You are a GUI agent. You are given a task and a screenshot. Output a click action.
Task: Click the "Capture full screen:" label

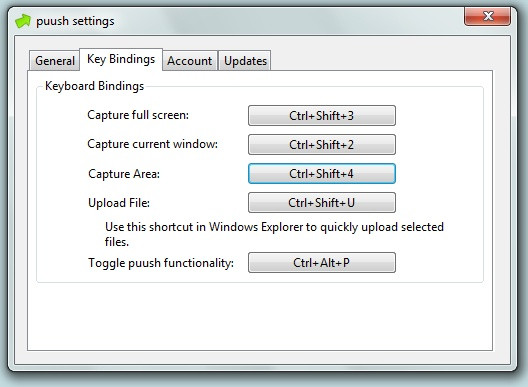pos(138,115)
